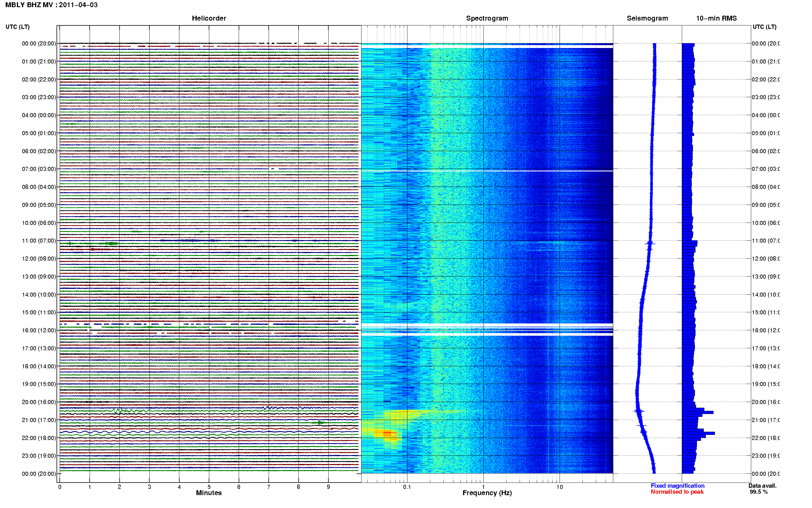This screenshot has height=508, width=812.
Task: Click the left 11:00 (07:00) time label
Action: (x=39, y=241)
